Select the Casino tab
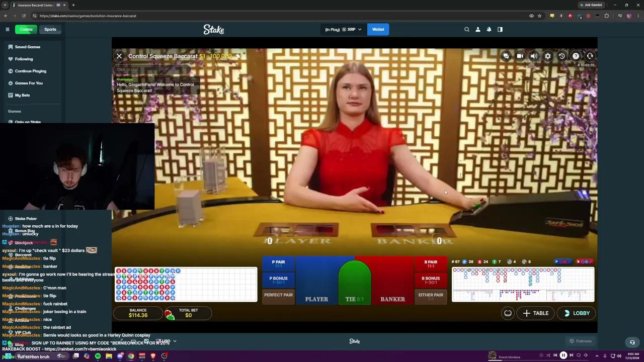This screenshot has width=644, height=362. 26,29
